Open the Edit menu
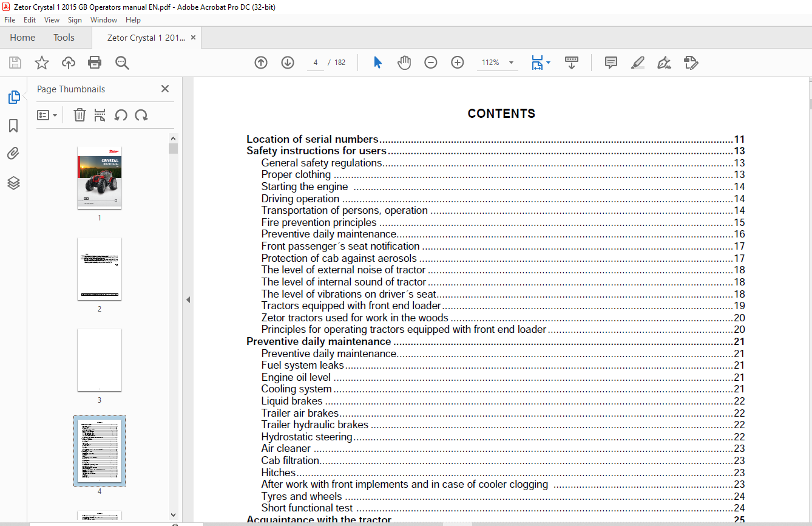Viewport: 812px width, 526px height. point(30,20)
